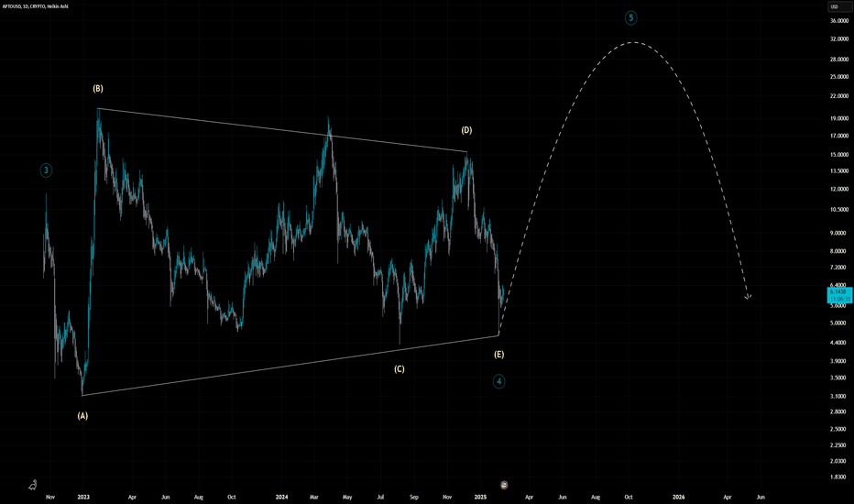Click the 13.5000 price axis label
Image resolution: width=854 pixels, height=504 pixels.
pyautogui.click(x=839, y=171)
